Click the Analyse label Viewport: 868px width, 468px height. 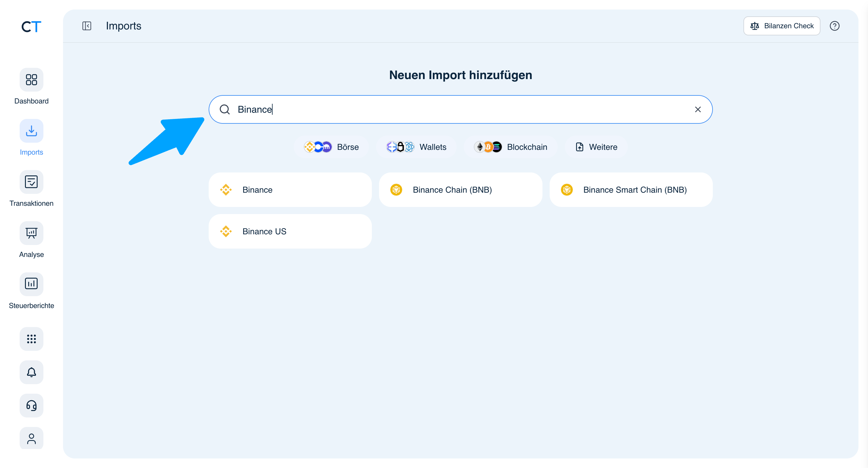[x=31, y=255]
